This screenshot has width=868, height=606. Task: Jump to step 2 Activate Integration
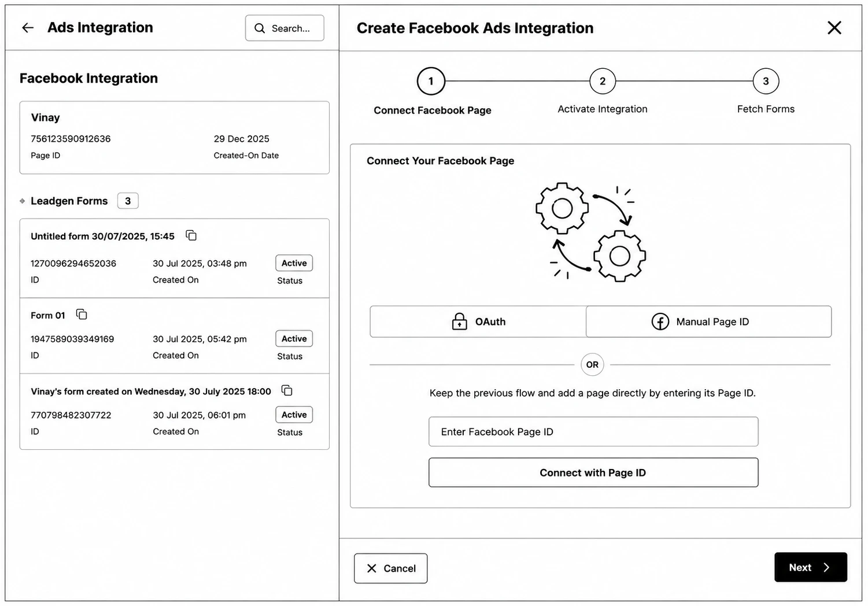tap(603, 82)
